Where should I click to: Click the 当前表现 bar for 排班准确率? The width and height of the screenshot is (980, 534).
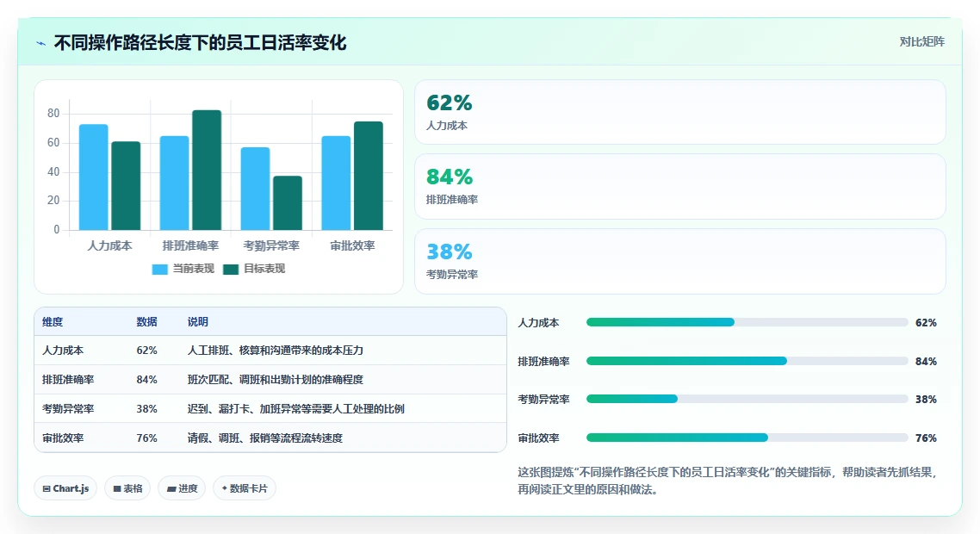(x=174, y=183)
